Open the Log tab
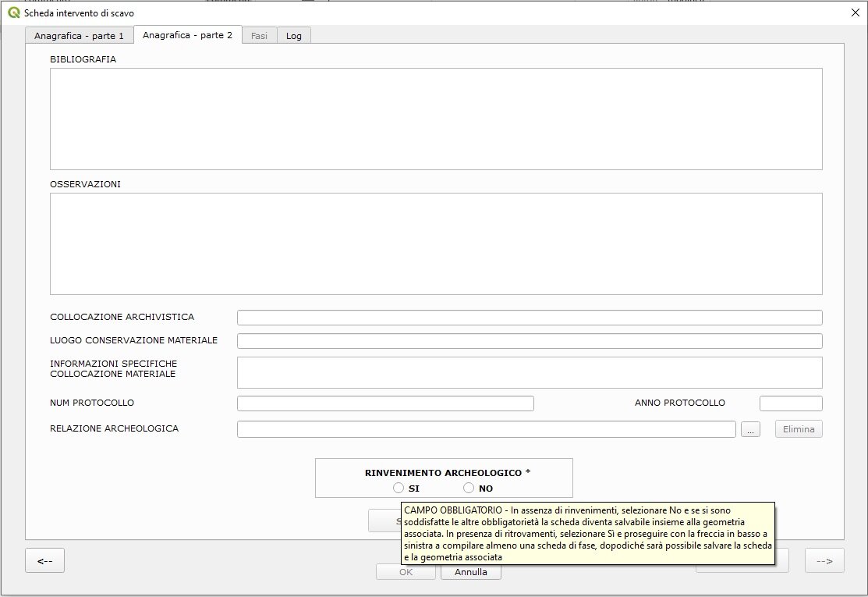This screenshot has height=597, width=868. pyautogui.click(x=293, y=36)
